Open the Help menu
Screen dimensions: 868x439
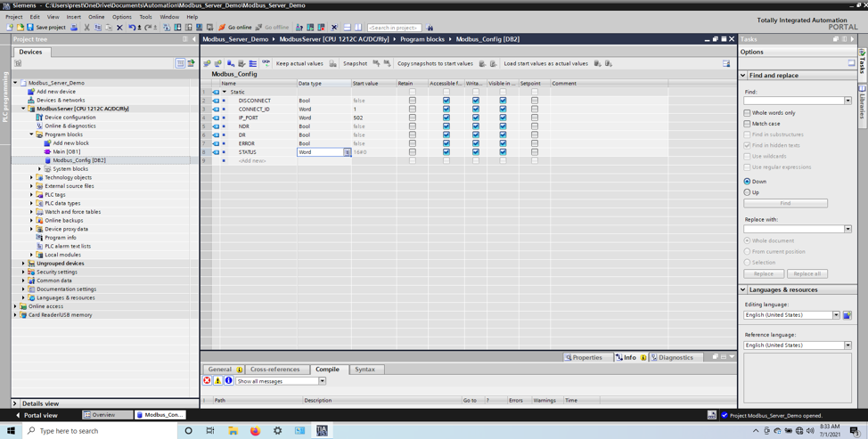pyautogui.click(x=192, y=17)
